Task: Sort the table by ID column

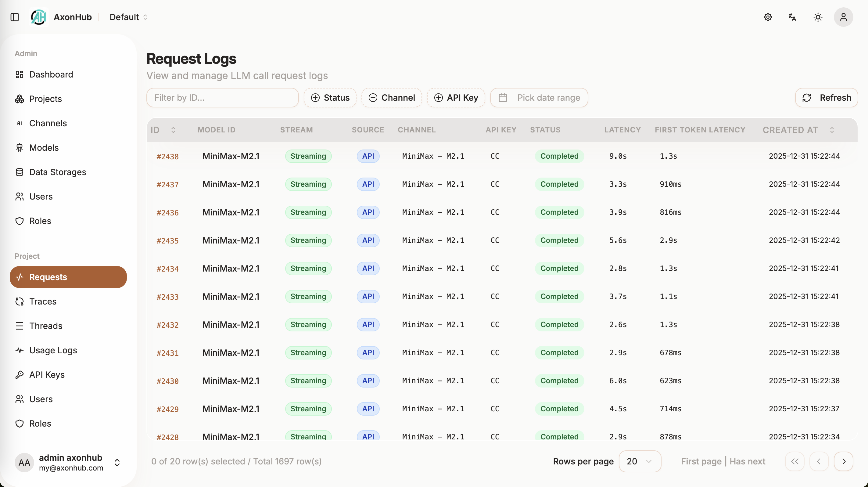Action: (x=174, y=130)
